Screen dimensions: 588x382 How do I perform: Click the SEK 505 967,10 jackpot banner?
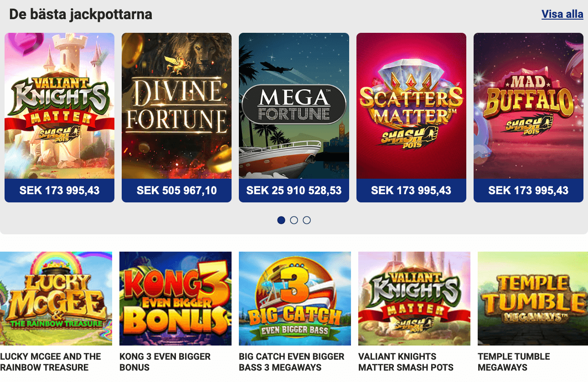tap(176, 191)
